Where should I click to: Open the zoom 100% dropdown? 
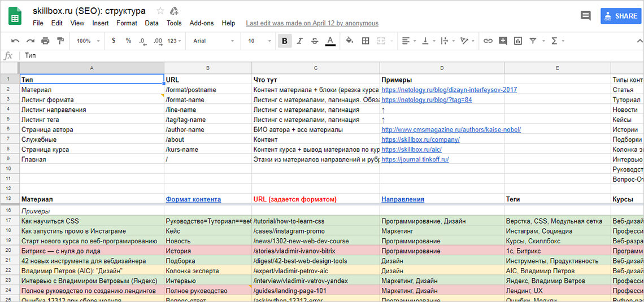pyautogui.click(x=88, y=41)
